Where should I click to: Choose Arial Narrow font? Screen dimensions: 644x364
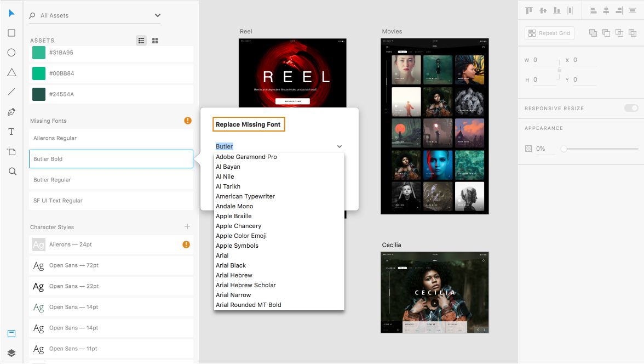(279, 295)
